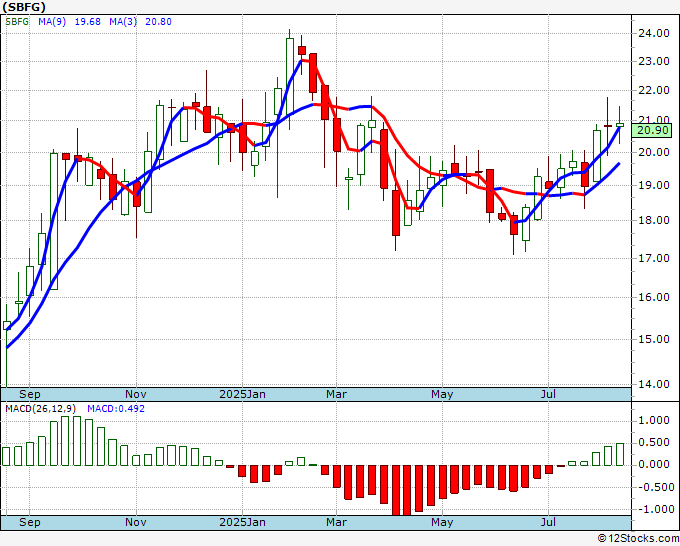Viewport: 680px width, 546px height.
Task: Select Mar on the price chart time axis
Action: [337, 394]
